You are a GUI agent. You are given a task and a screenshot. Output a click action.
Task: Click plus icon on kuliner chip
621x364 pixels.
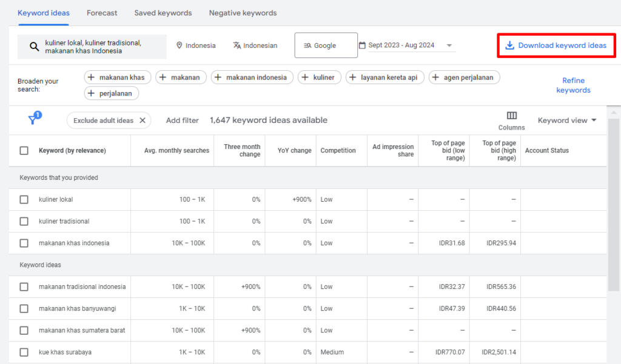pyautogui.click(x=305, y=77)
